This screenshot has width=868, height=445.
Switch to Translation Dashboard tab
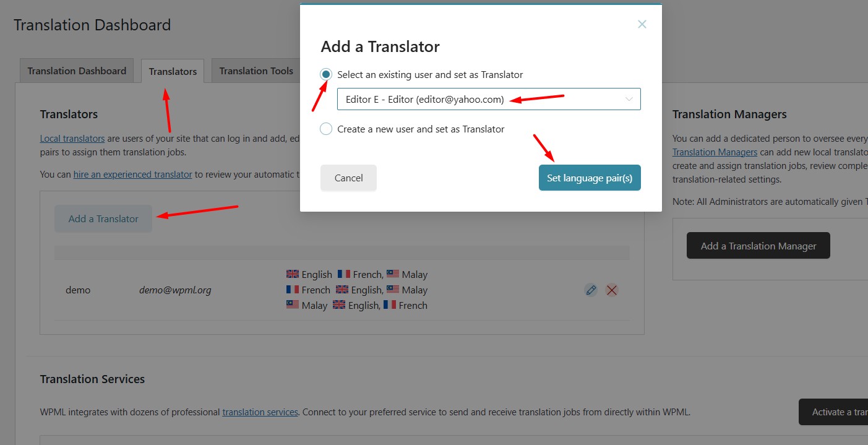77,71
